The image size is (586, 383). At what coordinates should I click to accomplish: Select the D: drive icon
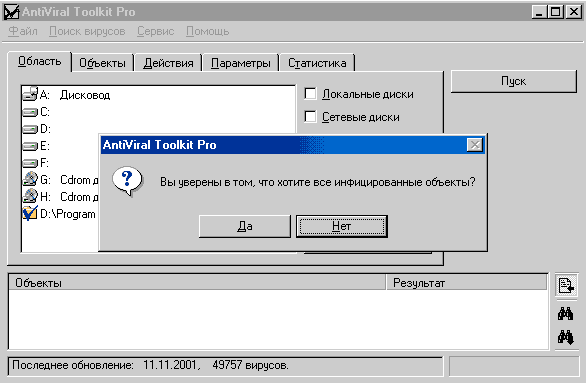(30, 129)
